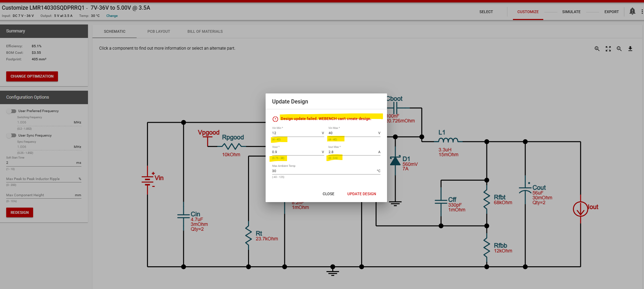The height and width of the screenshot is (289, 644).
Task: Zoom out of the schematic
Action: coord(619,49)
